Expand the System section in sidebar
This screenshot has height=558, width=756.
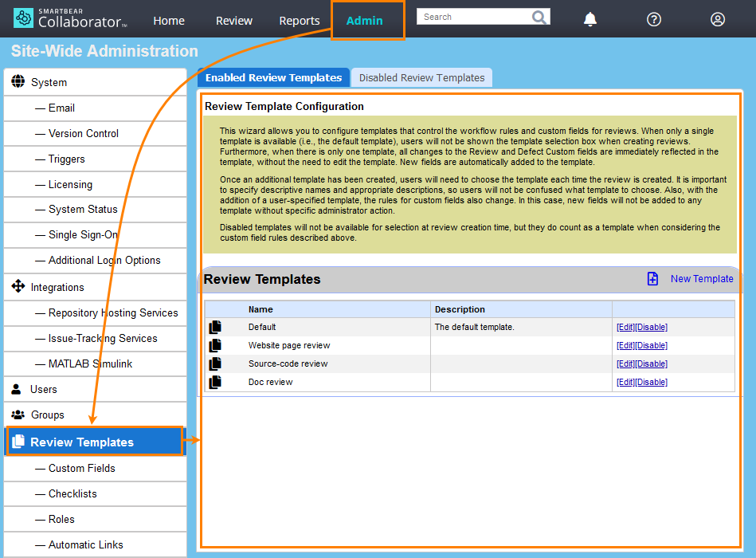point(49,82)
